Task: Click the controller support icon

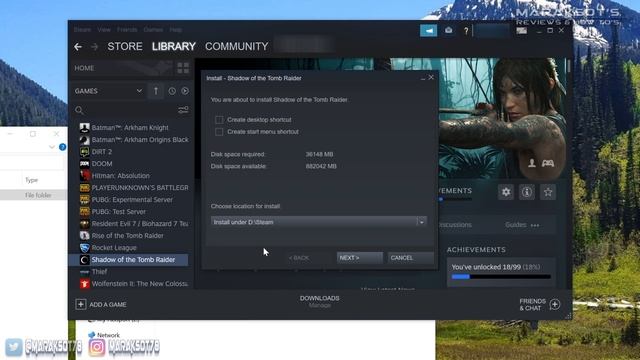Action: (x=548, y=163)
